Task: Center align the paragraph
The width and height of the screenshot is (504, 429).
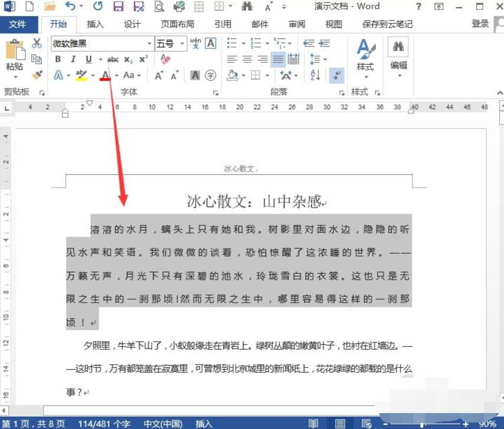Action: (x=247, y=59)
